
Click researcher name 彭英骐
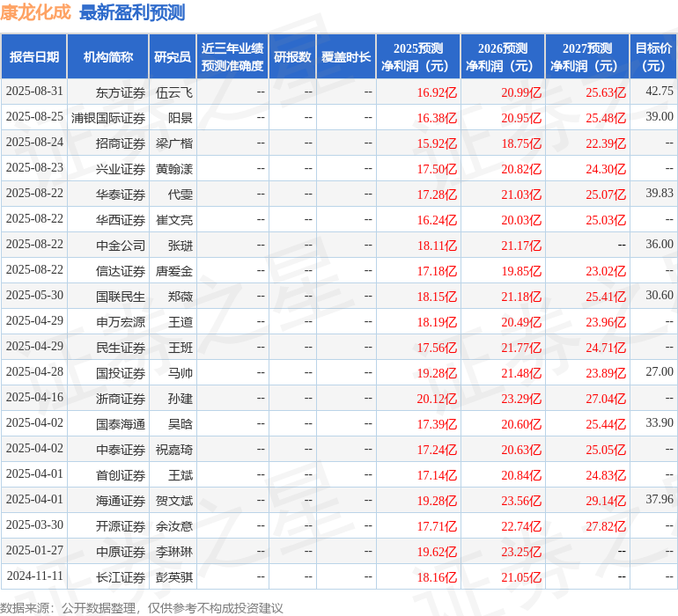click(174, 577)
